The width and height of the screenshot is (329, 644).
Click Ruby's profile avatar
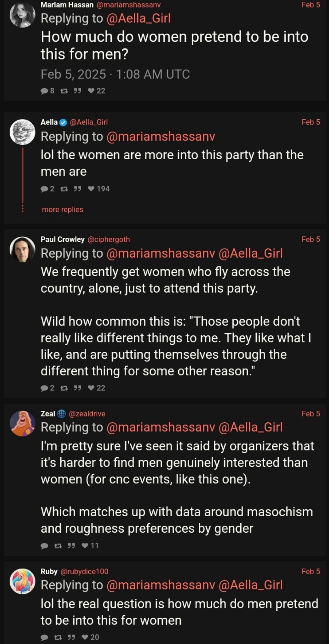(x=22, y=581)
